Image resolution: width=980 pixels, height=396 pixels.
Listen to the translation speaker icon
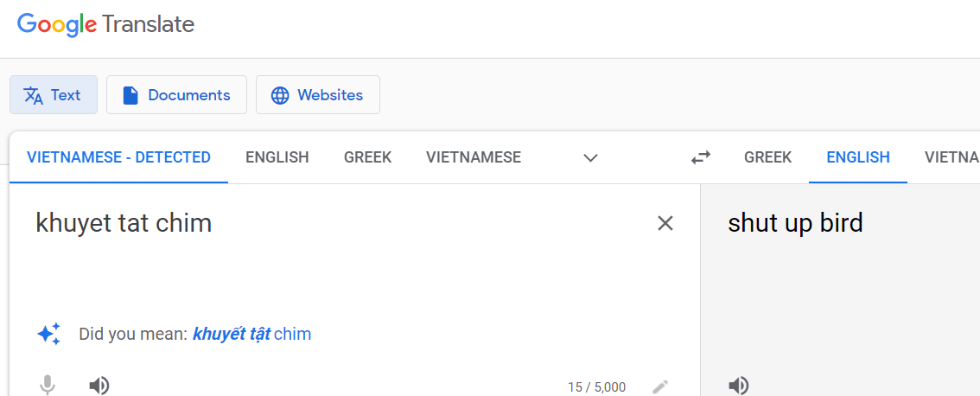(739, 385)
